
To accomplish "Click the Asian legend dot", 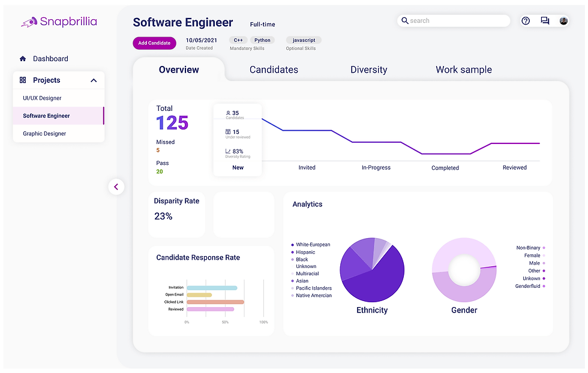I will point(293,281).
